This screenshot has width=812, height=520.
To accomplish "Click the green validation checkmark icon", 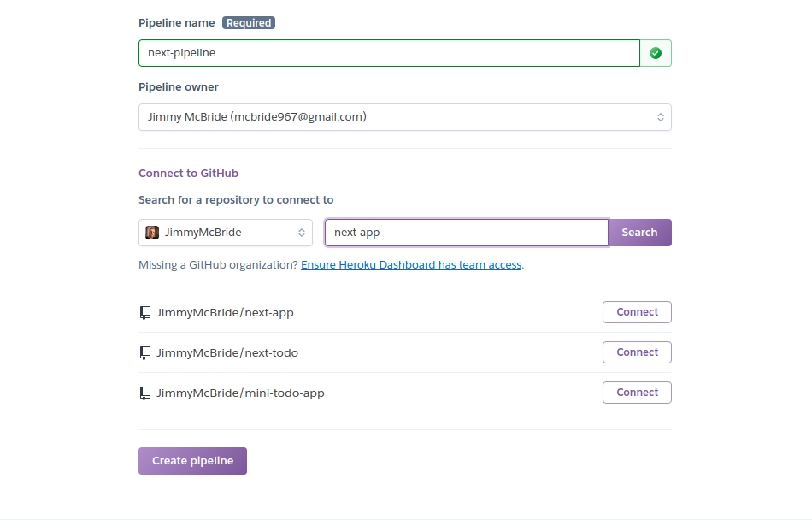I will 656,53.
